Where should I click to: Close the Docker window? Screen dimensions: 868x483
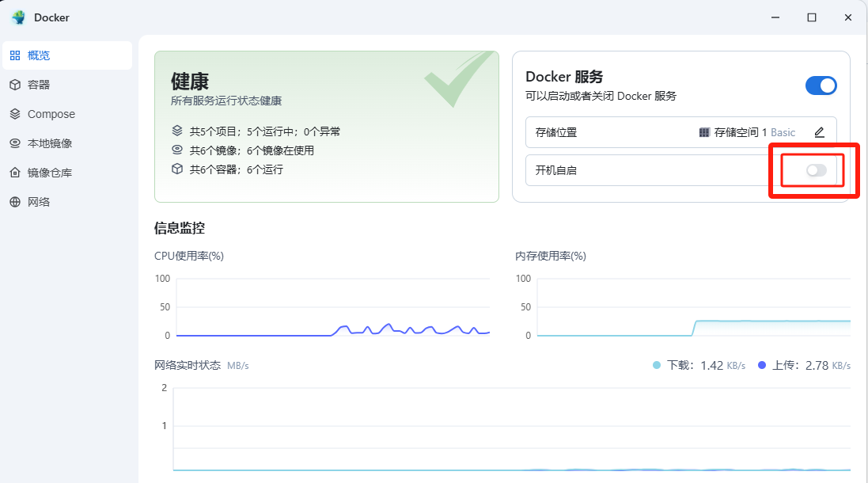pyautogui.click(x=847, y=17)
